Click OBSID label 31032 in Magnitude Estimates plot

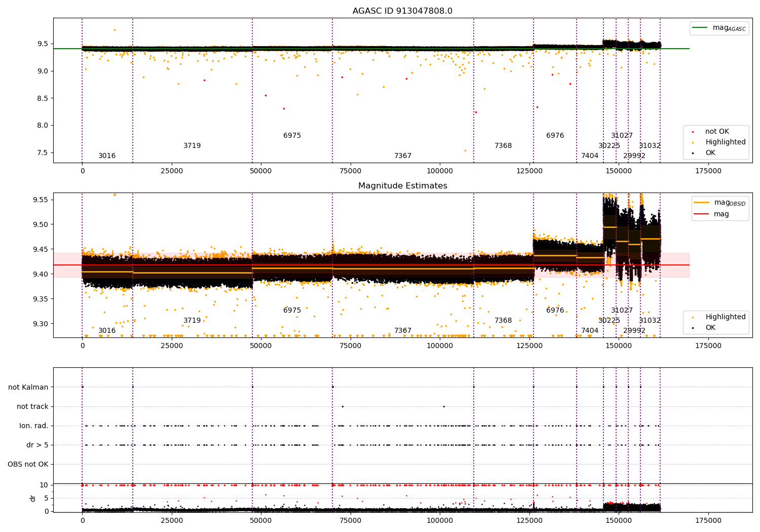tap(650, 321)
